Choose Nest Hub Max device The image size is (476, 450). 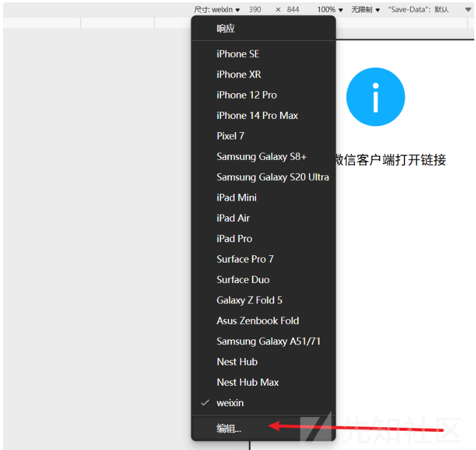(263, 382)
